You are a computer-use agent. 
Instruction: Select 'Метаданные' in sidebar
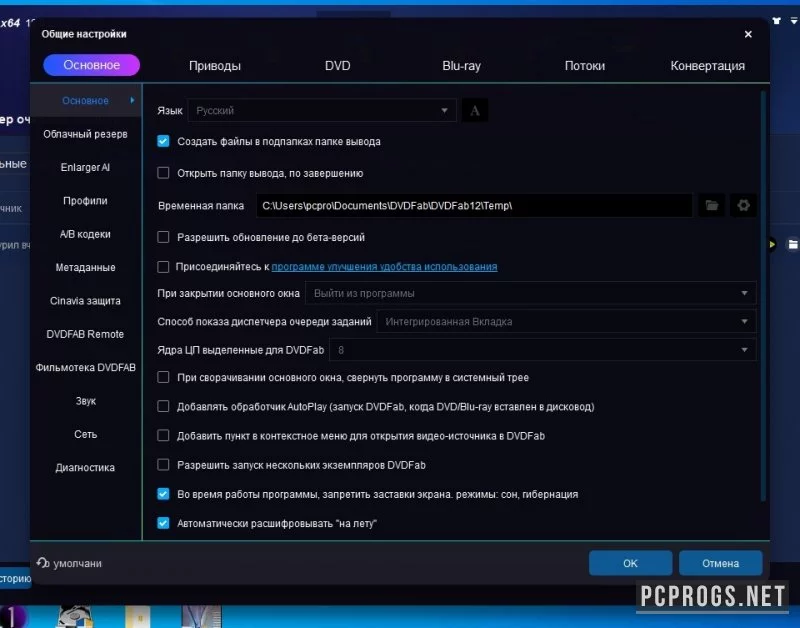point(85,267)
